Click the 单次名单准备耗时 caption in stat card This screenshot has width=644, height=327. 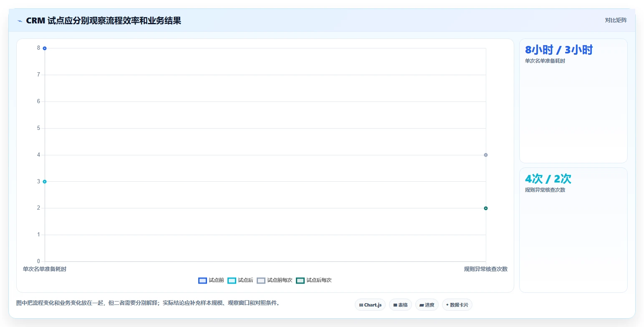(x=545, y=61)
